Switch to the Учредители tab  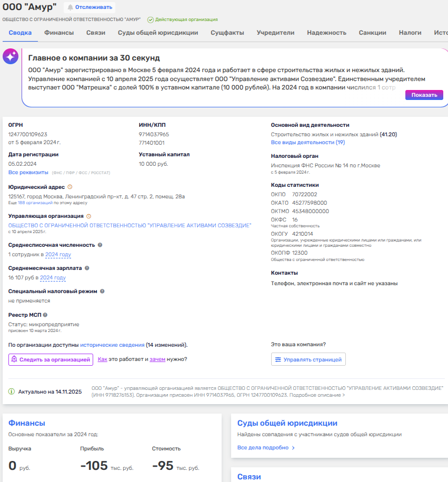coord(275,33)
